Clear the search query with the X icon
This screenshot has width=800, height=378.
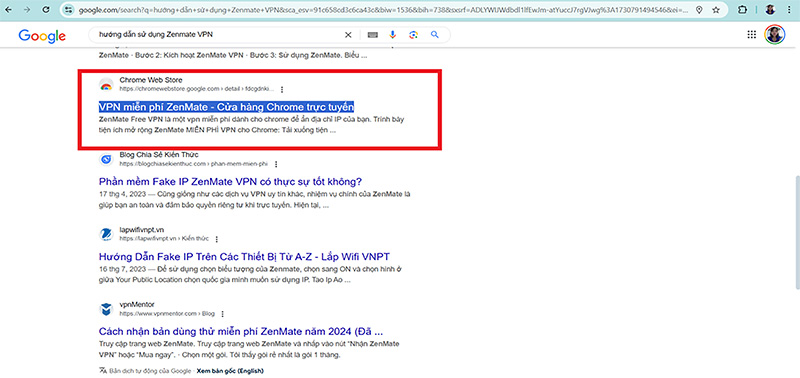coord(348,35)
